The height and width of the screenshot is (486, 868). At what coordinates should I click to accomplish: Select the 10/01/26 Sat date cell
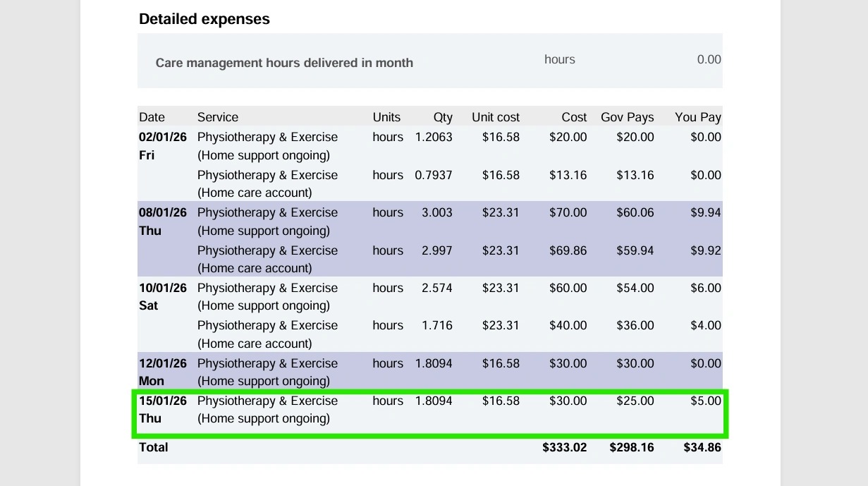pyautogui.click(x=162, y=297)
